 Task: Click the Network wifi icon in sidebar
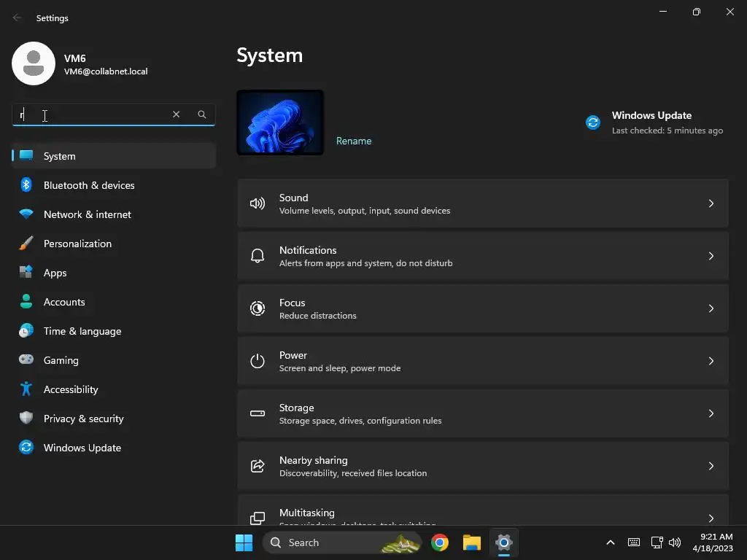[26, 214]
